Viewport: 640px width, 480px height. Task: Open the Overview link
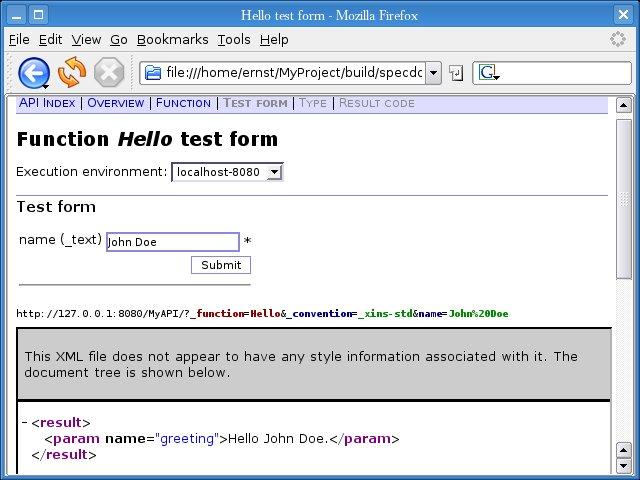pos(116,103)
